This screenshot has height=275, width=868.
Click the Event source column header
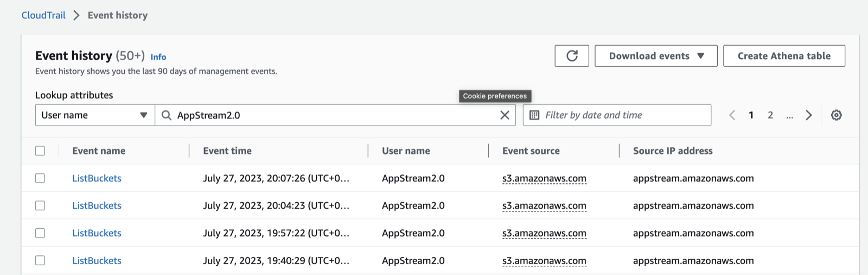[x=531, y=151]
